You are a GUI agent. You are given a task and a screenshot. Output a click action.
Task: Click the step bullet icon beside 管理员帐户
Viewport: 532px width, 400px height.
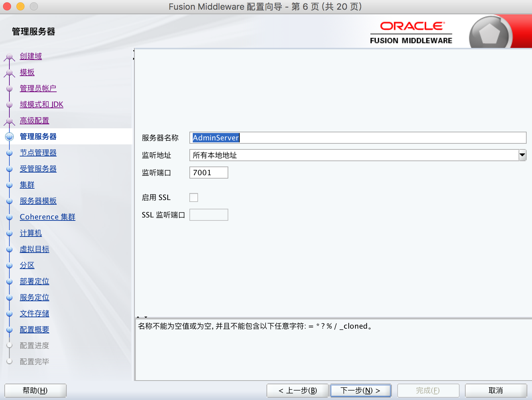(9, 89)
